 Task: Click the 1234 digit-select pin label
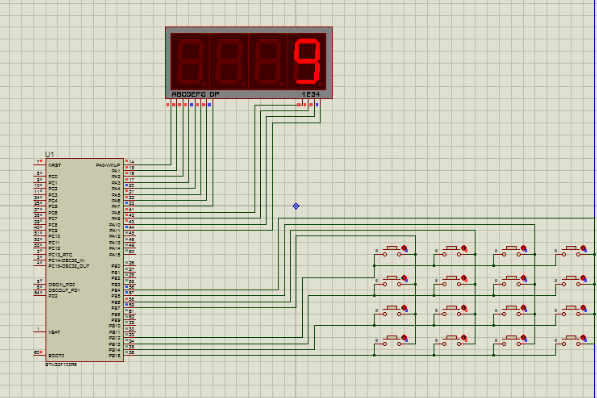pyautogui.click(x=311, y=94)
